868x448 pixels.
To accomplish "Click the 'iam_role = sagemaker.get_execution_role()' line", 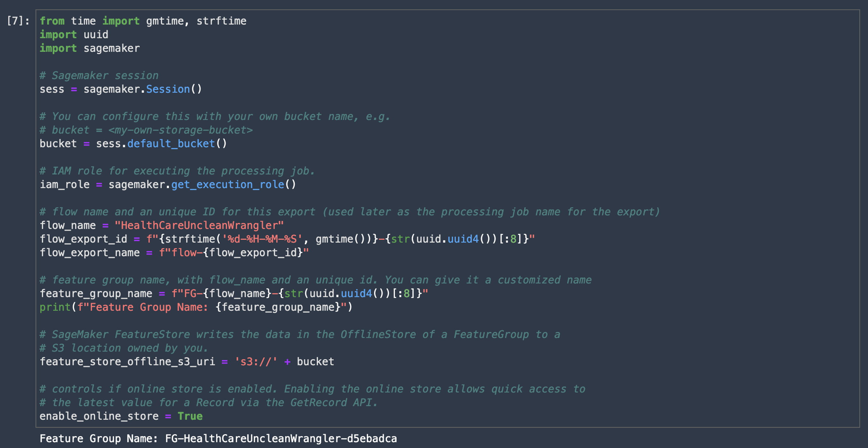I will (168, 185).
